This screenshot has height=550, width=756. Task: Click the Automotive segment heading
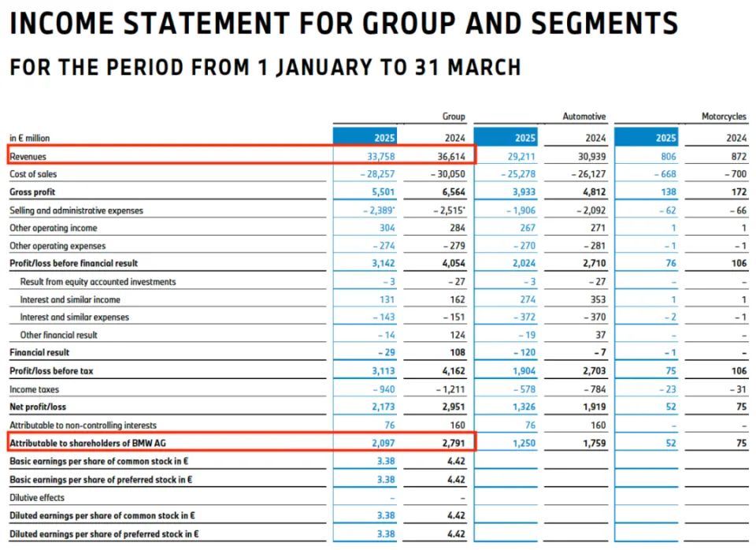pyautogui.click(x=584, y=117)
